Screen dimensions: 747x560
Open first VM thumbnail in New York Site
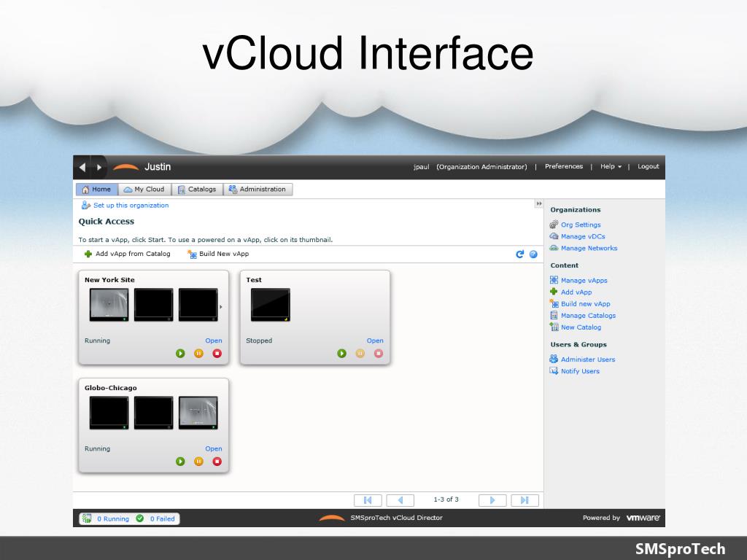[109, 305]
